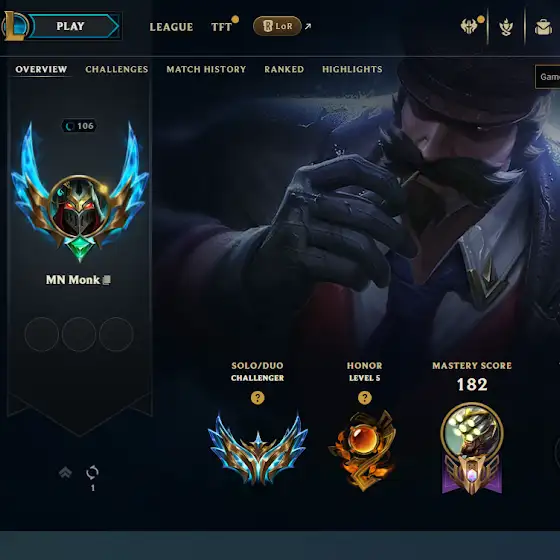Open the Ranked tab
Image resolution: width=560 pixels, height=560 pixels.
click(284, 69)
